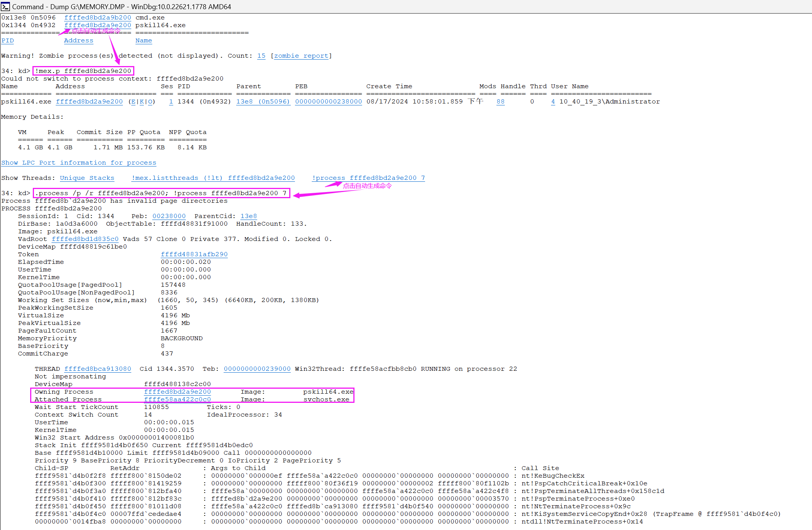Click the Mods count 88 link
The width and height of the screenshot is (812, 530).
(500, 102)
